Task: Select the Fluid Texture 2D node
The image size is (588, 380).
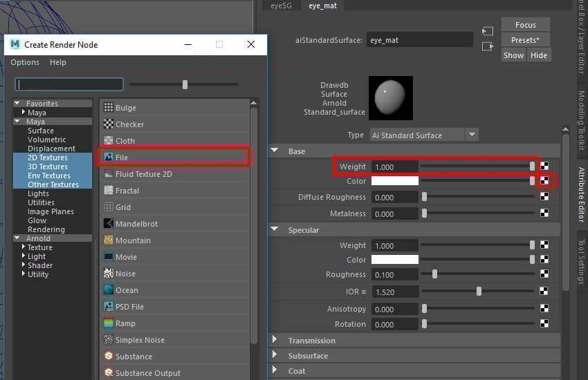Action: click(x=175, y=174)
